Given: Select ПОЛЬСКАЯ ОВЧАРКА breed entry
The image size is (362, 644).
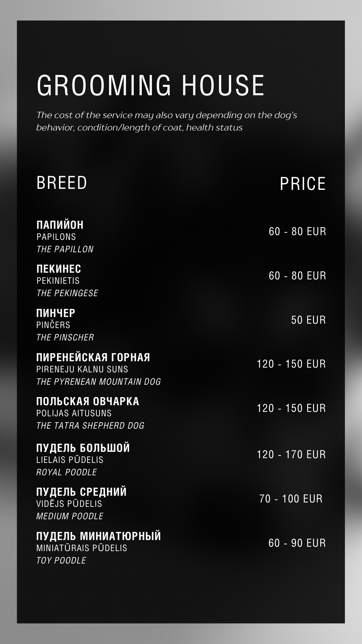Looking at the screenshot, I should [87, 401].
